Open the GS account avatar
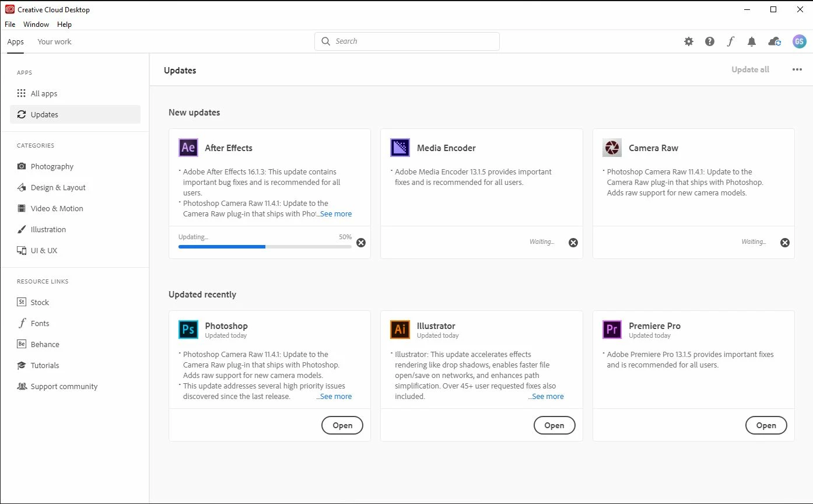This screenshot has height=504, width=813. (799, 41)
